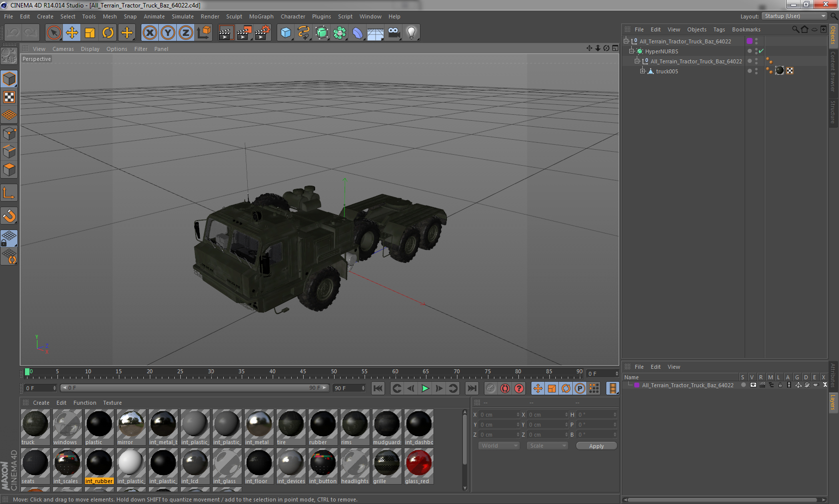Toggle the HyperNURBS enable checkmark
839x504 pixels.
point(761,51)
